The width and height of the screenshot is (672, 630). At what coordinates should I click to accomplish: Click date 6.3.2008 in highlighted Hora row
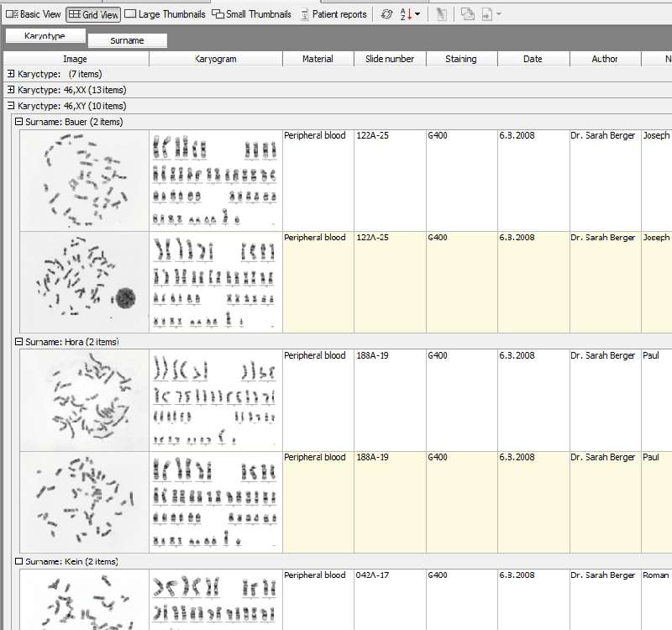pos(517,457)
